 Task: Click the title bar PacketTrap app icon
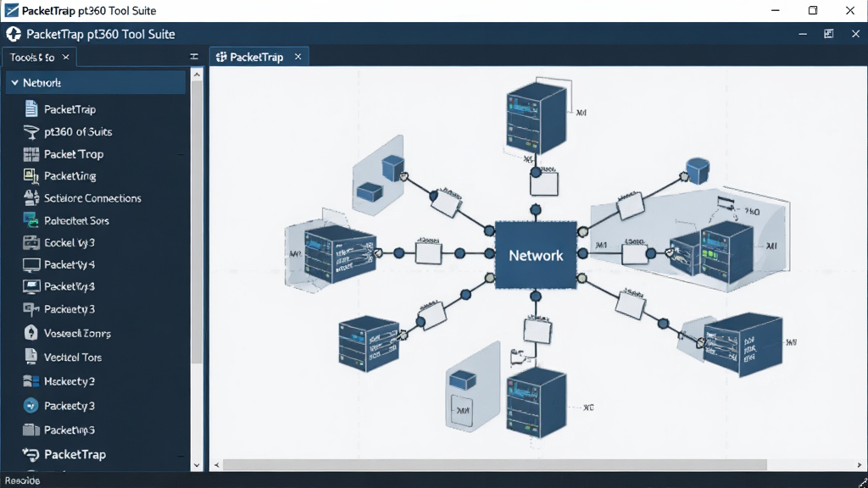coord(11,10)
